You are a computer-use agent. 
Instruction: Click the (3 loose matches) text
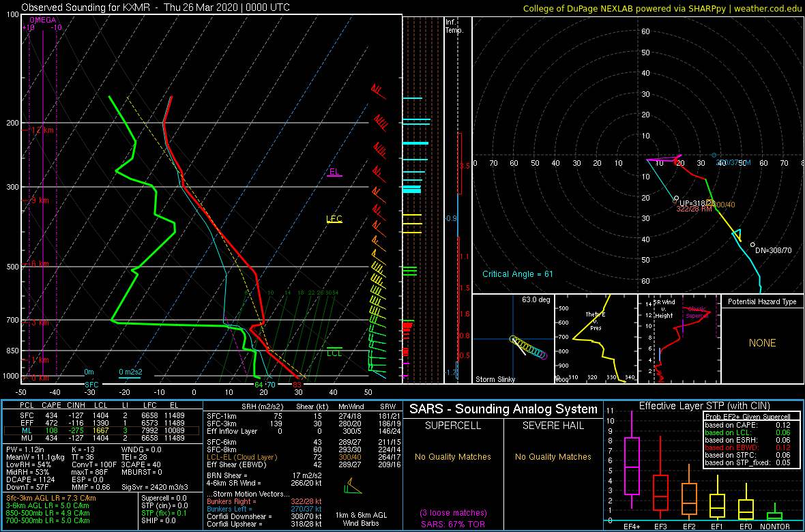click(x=453, y=513)
